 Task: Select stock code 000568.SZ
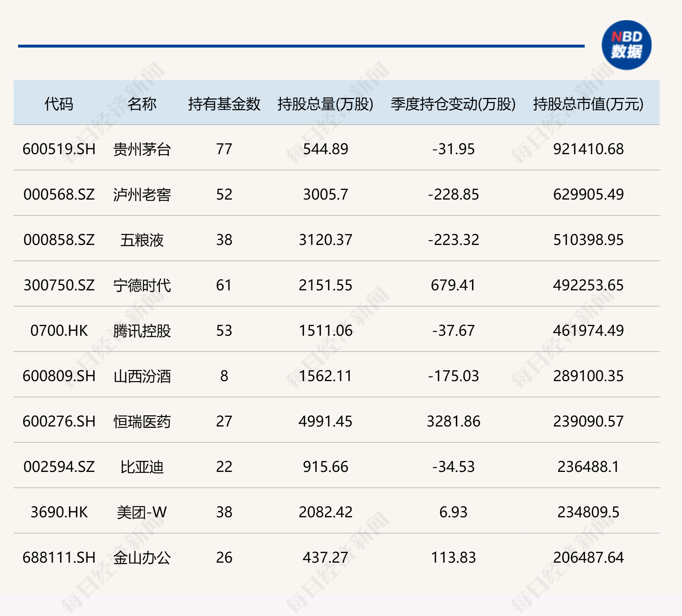coord(59,195)
